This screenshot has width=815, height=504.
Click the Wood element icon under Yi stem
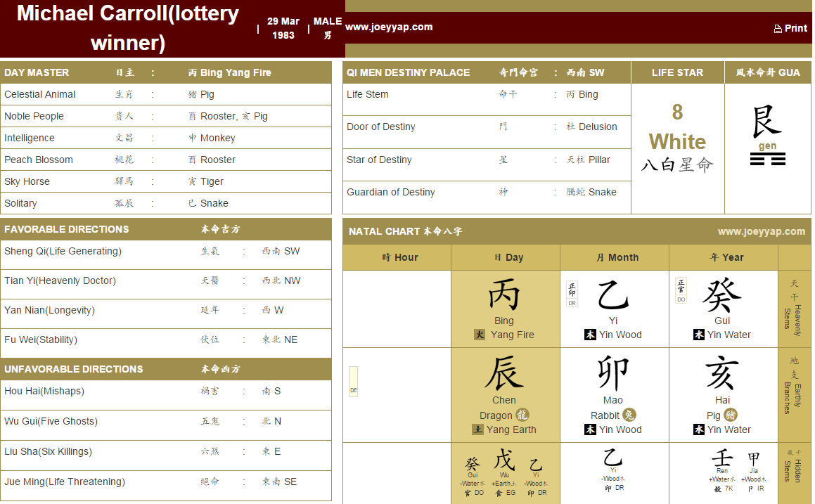coord(591,335)
